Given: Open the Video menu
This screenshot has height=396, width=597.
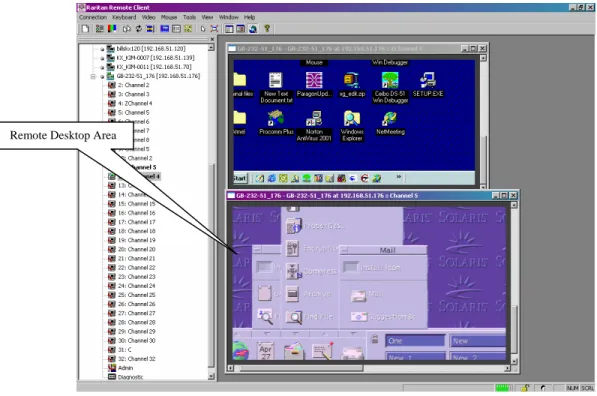Looking at the screenshot, I should [148, 17].
